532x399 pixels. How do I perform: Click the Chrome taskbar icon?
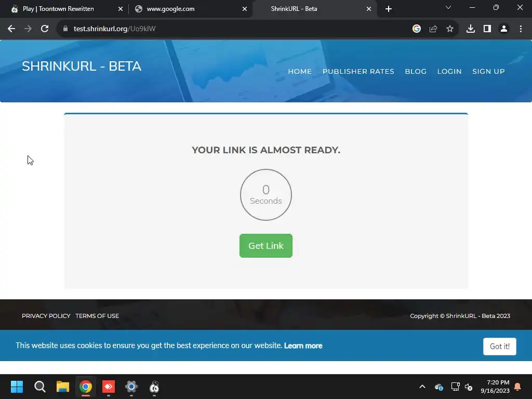86,387
